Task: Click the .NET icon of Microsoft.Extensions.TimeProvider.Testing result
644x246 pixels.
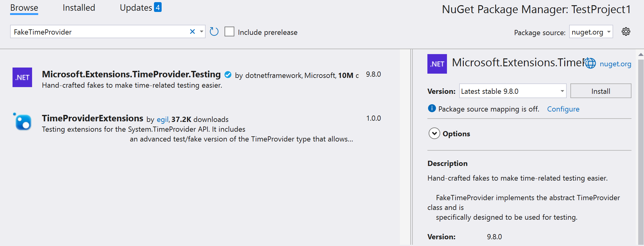Action: pyautogui.click(x=22, y=77)
